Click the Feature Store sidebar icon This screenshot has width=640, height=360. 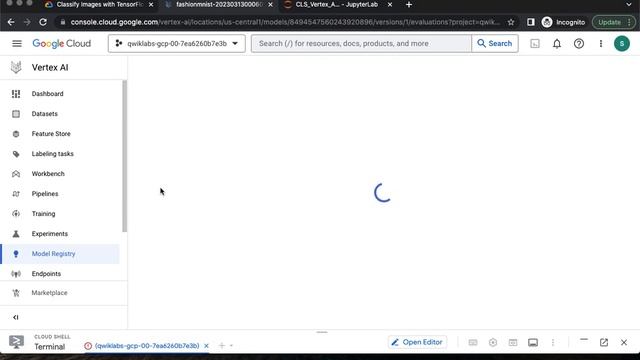(16, 134)
